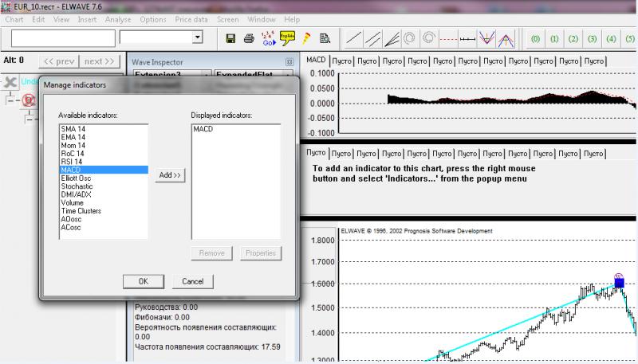This screenshot has height=364, width=638.
Task: Open the yellow Explain speech bubble
Action: click(x=287, y=38)
